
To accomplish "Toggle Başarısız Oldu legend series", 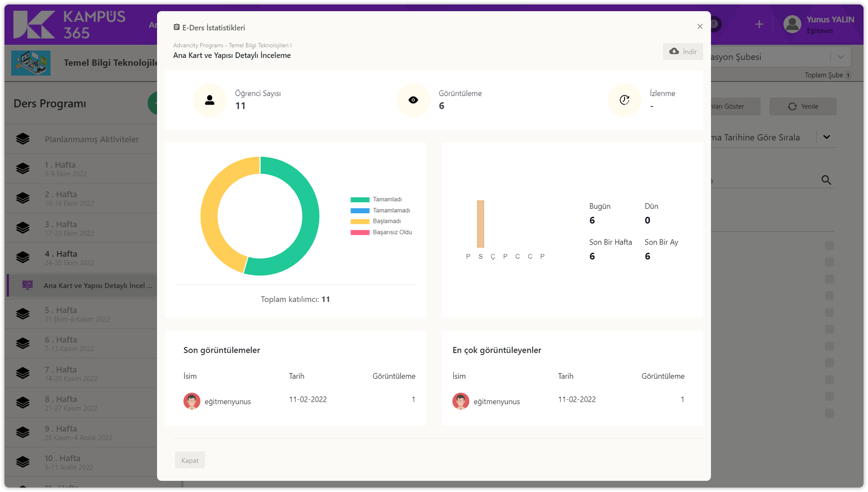I will coord(391,232).
